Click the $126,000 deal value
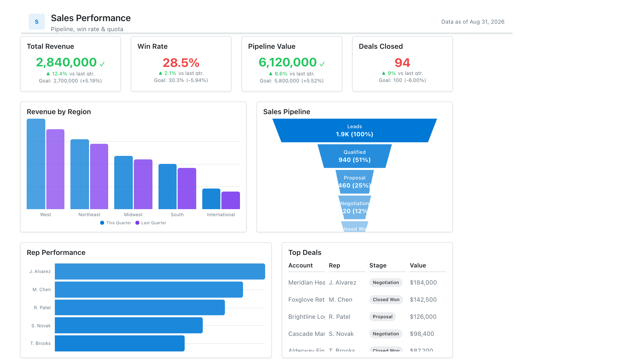This screenshot has height=362, width=644. click(423, 317)
